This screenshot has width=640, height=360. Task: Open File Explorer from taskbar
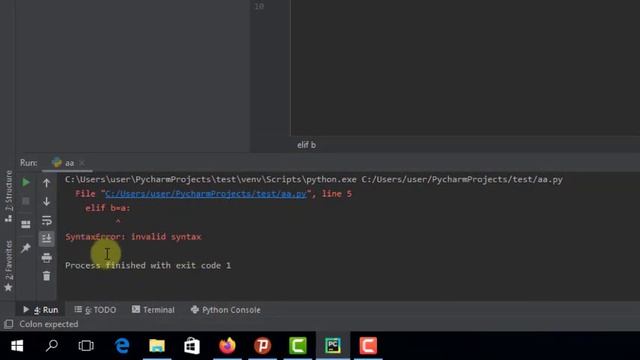coord(157,346)
